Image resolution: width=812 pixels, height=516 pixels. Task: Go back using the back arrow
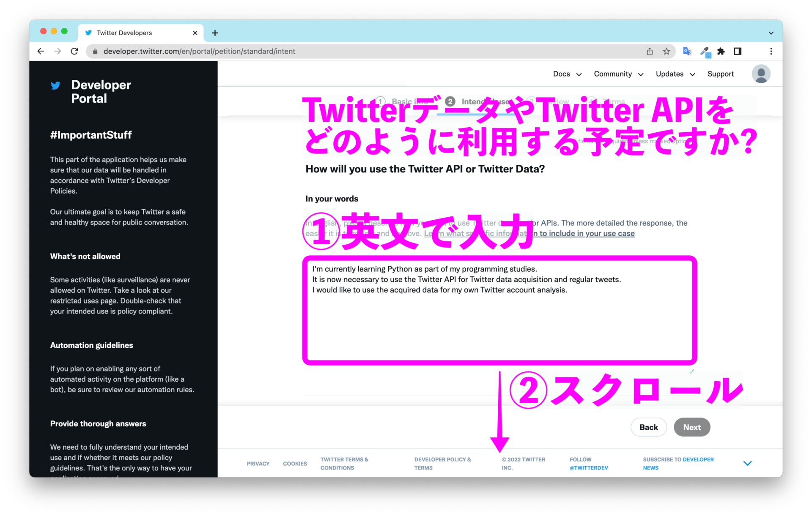pos(41,51)
